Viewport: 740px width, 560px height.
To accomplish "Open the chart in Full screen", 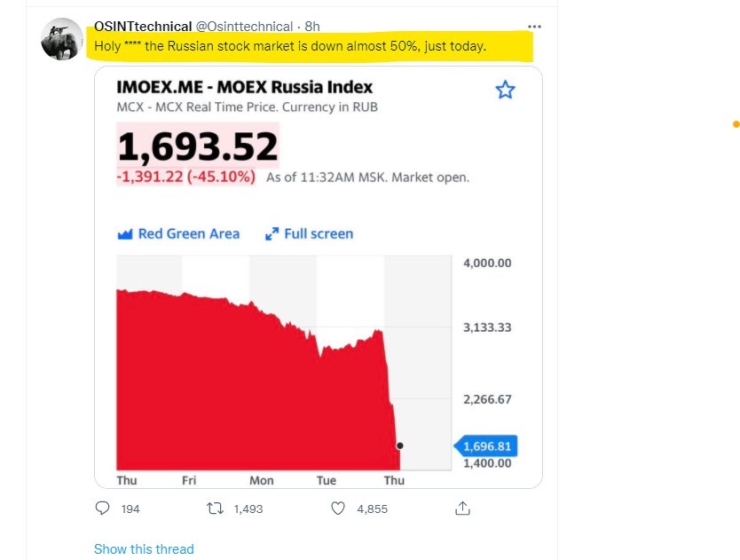I will tap(309, 233).
